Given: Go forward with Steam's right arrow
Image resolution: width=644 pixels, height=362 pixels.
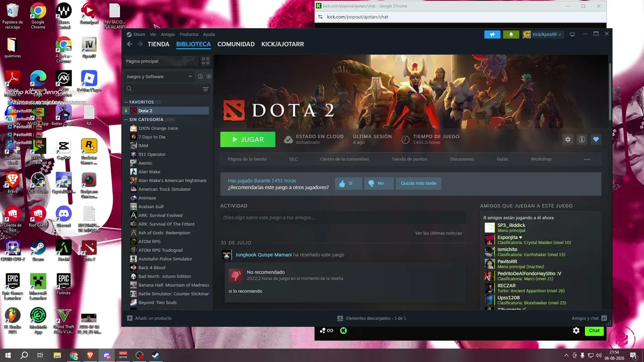Looking at the screenshot, I should (x=139, y=44).
